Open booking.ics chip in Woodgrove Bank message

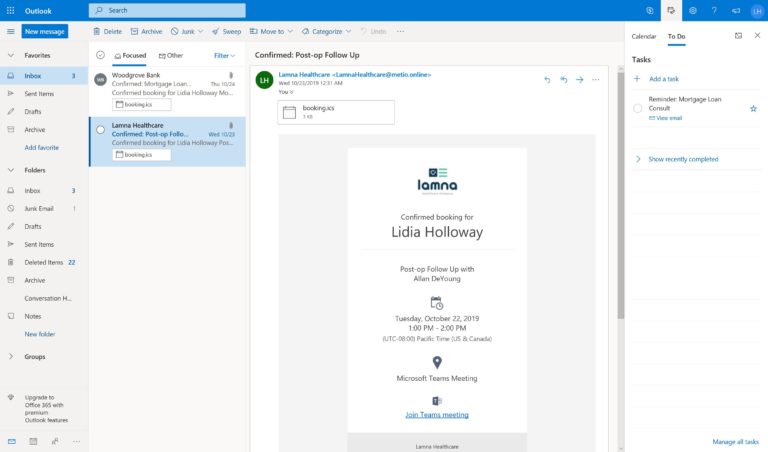coord(142,104)
